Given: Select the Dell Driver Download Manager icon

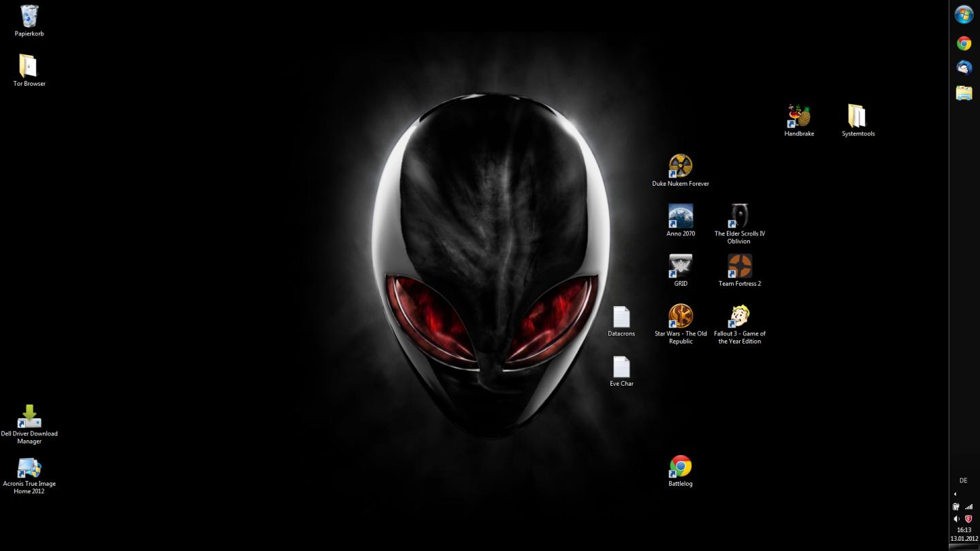Looking at the screenshot, I should coord(29,416).
